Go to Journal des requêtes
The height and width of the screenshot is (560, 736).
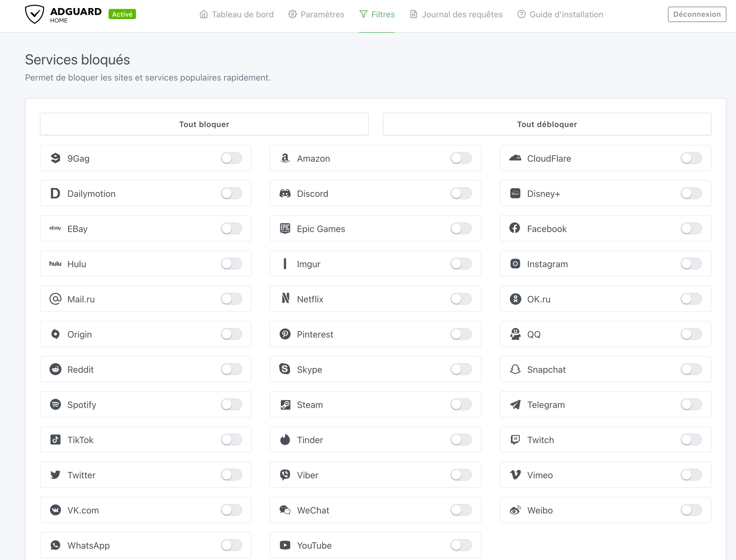click(x=456, y=14)
